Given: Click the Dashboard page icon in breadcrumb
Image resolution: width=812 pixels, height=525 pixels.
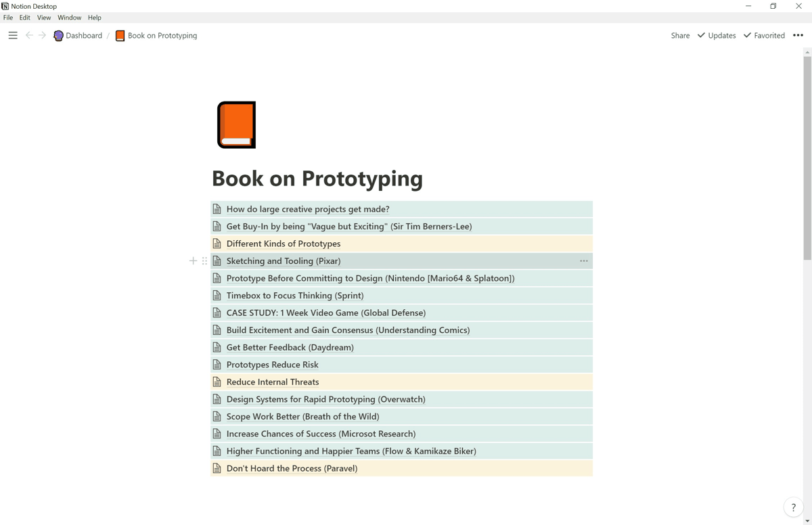Looking at the screenshot, I should point(58,36).
